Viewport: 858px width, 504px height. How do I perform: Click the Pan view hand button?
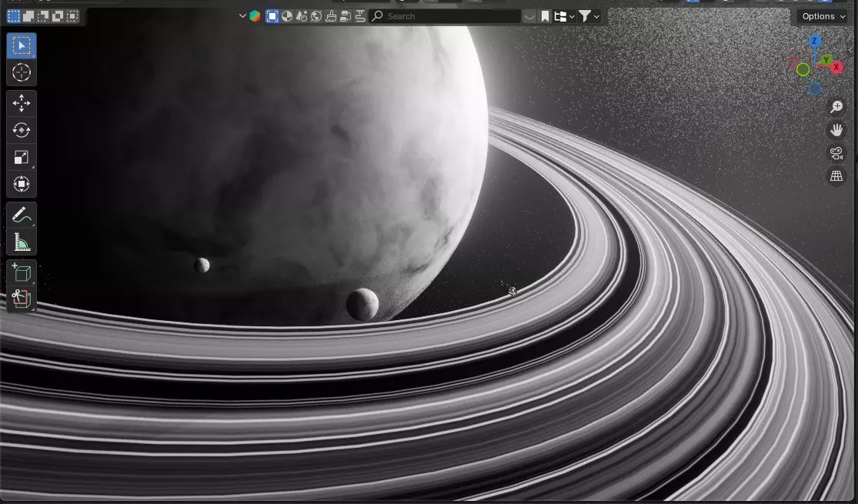pos(836,130)
